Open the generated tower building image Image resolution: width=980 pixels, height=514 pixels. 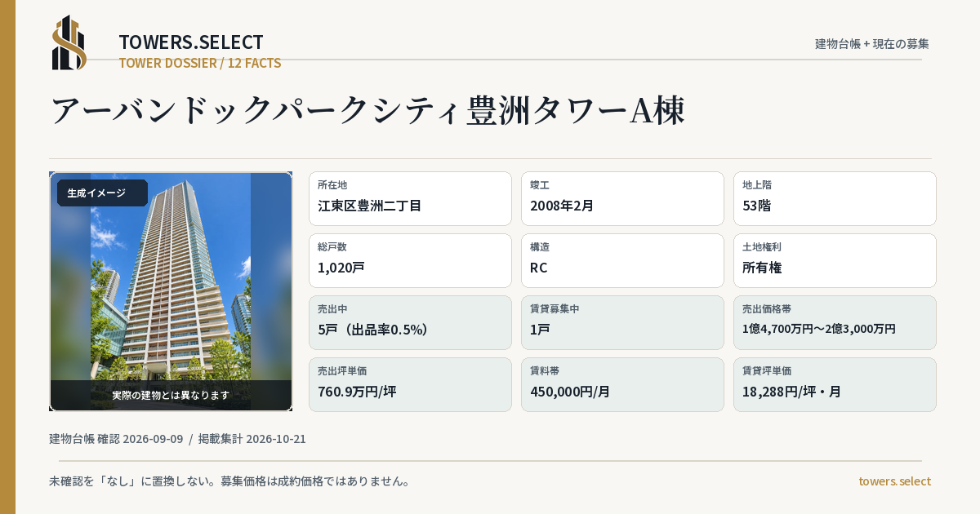171,291
